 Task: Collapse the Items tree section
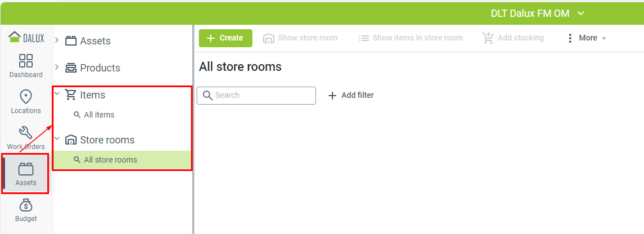point(57,94)
